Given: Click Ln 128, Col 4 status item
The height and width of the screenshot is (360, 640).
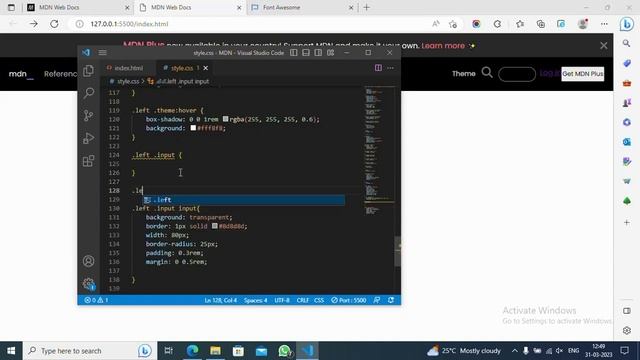Looking at the screenshot, I should 221,300.
